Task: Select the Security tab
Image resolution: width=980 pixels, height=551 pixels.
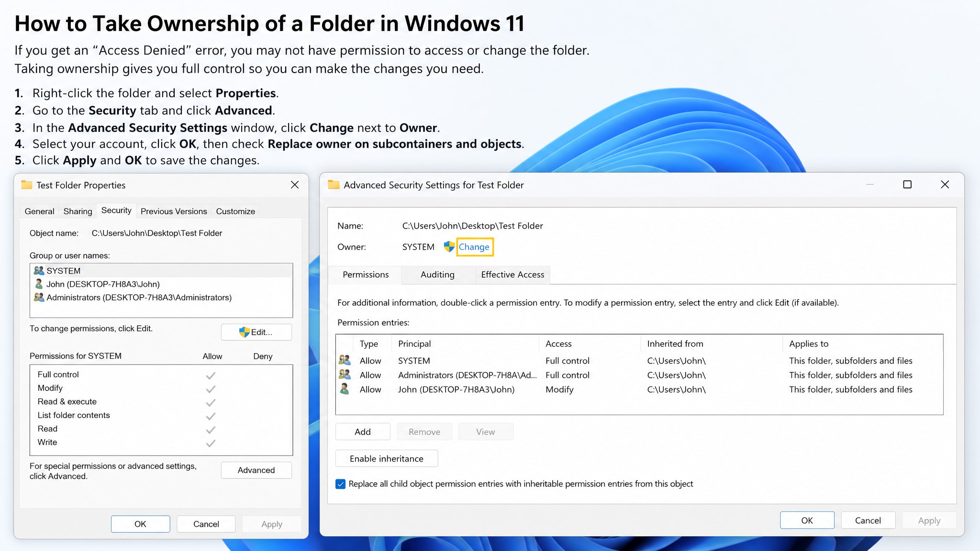Action: coord(116,210)
